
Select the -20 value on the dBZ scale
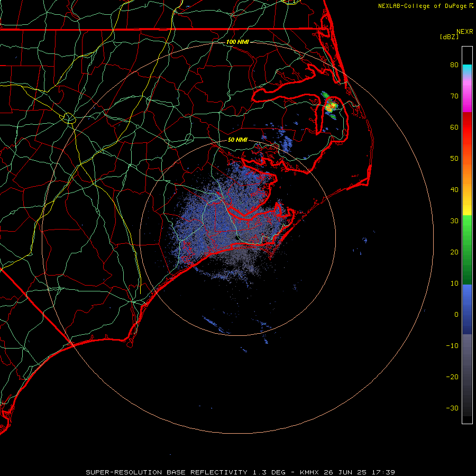click(x=452, y=377)
